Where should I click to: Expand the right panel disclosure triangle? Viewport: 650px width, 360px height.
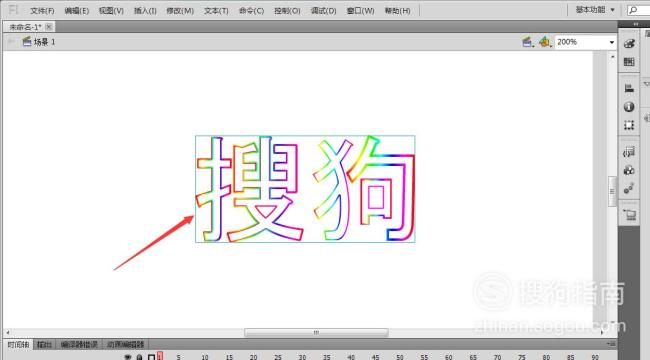[646, 84]
